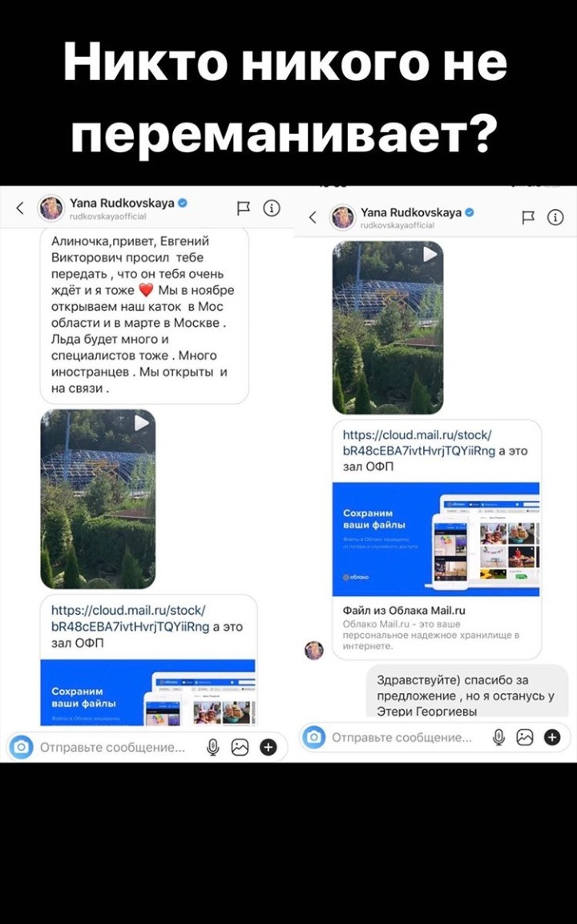This screenshot has width=577, height=924.
Task: Open camera in right chat message bar
Action: (x=314, y=737)
